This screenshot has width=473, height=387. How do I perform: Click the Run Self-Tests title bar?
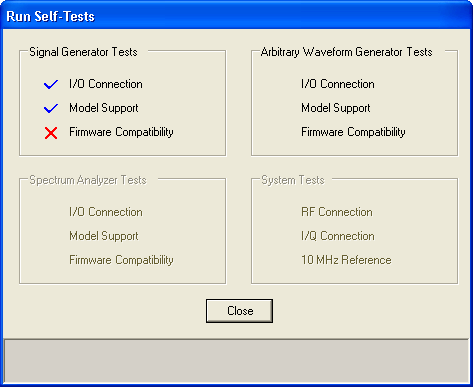point(236,16)
